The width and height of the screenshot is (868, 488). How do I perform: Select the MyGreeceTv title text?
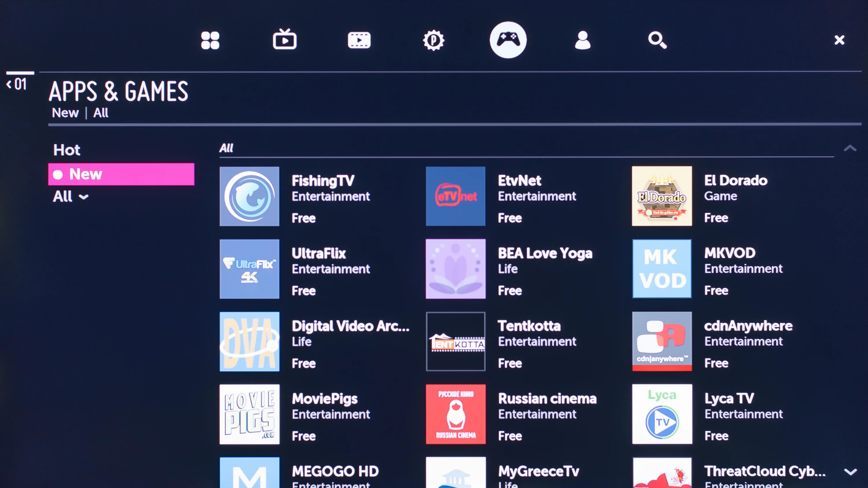tap(538, 472)
